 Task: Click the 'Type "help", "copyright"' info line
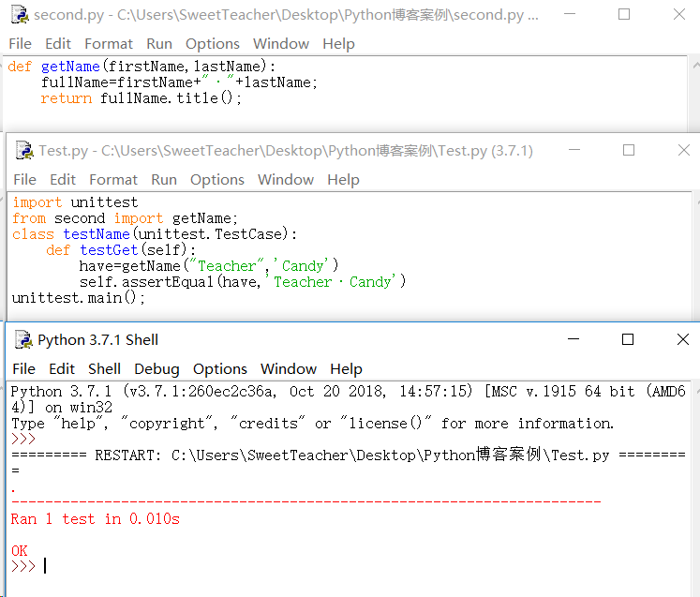[x=312, y=424]
